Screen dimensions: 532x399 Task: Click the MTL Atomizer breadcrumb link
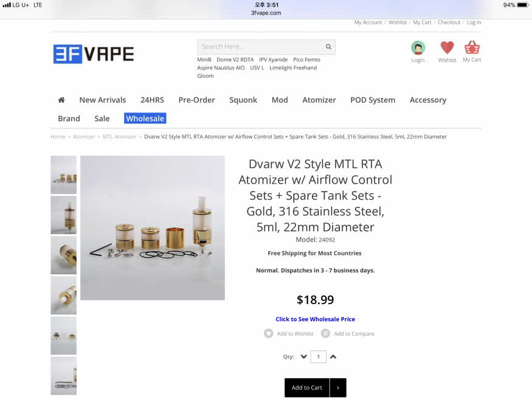click(x=120, y=137)
